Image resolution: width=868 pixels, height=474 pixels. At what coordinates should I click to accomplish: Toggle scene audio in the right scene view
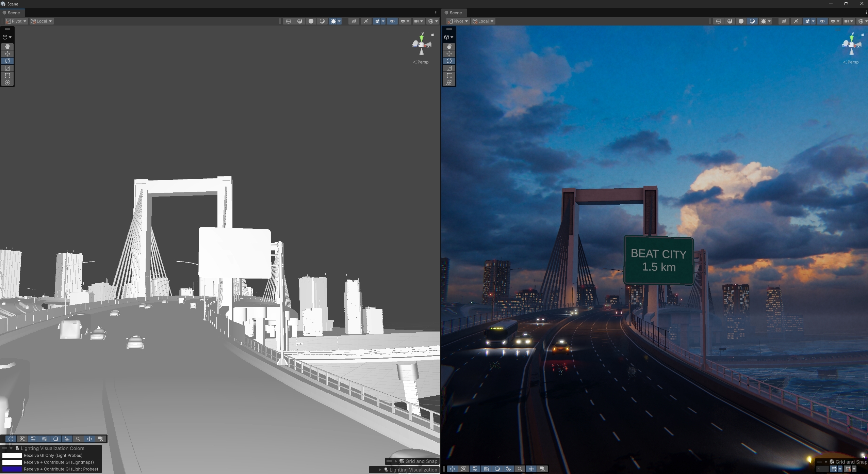[796, 21]
